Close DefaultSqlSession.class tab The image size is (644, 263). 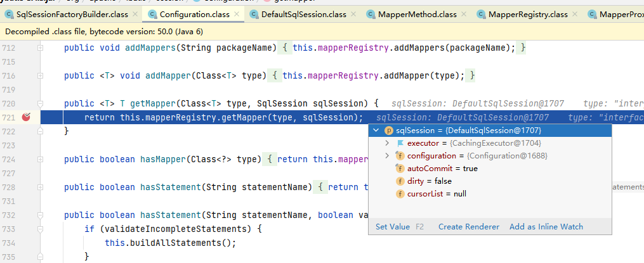[353, 15]
